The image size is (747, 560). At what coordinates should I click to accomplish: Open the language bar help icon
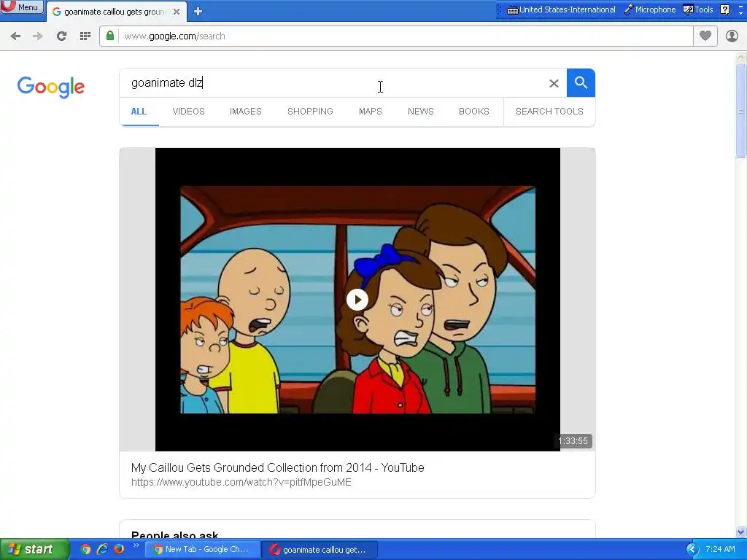coord(724,9)
